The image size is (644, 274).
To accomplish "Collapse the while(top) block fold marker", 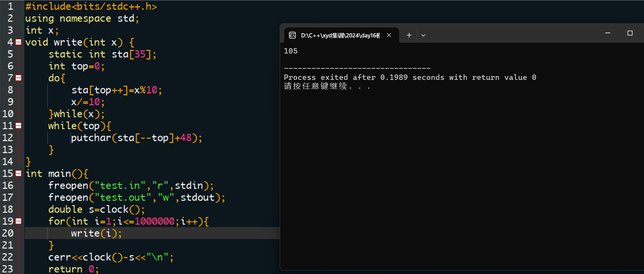I will 18,126.
